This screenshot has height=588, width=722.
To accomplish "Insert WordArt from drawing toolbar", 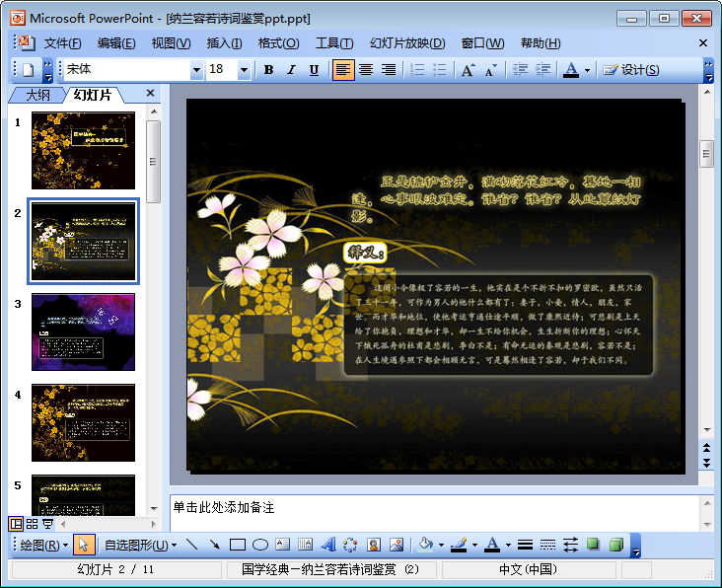I will 328,546.
